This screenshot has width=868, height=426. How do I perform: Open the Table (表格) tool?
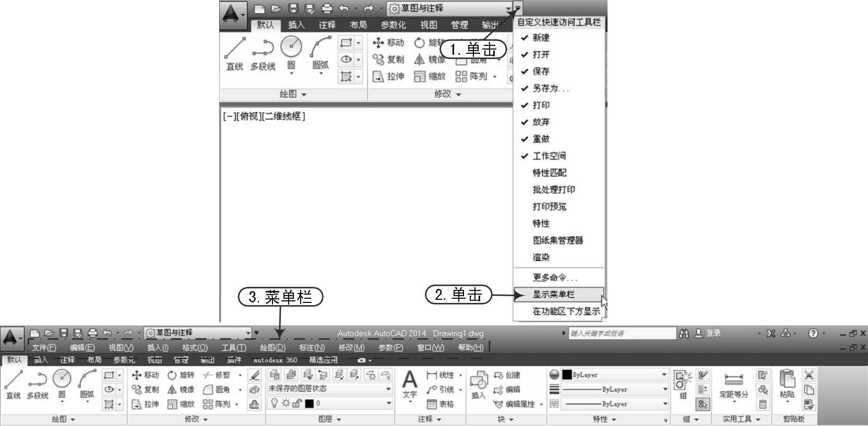[x=440, y=404]
